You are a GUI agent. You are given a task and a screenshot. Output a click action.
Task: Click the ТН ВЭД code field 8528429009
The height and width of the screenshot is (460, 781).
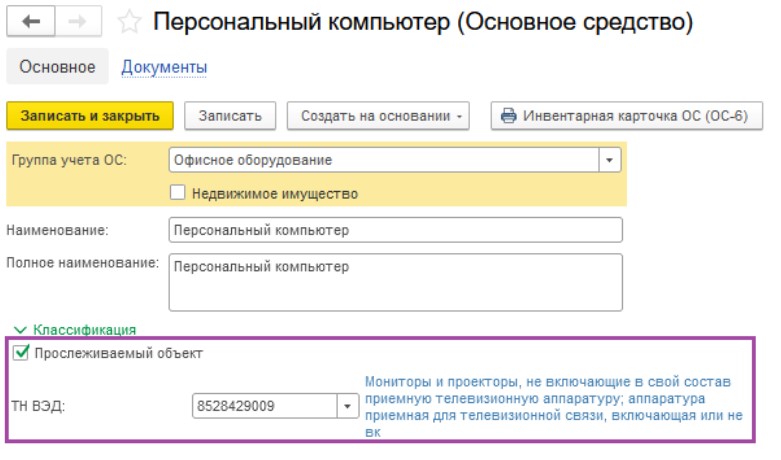pyautogui.click(x=265, y=406)
